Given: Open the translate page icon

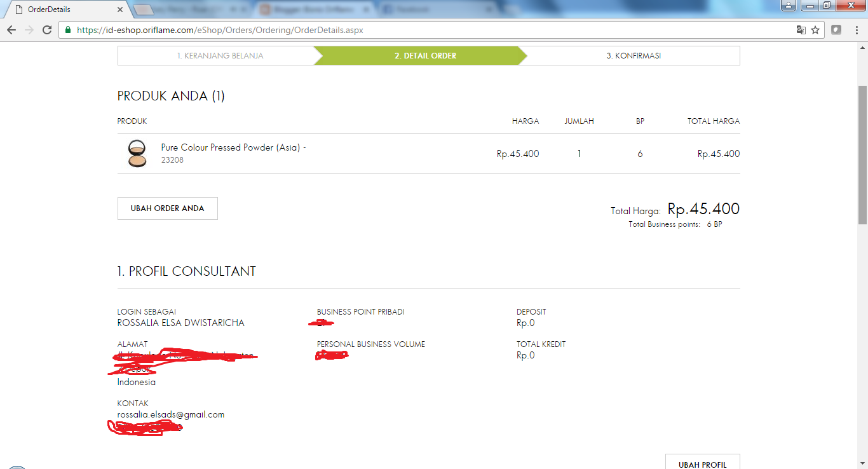Looking at the screenshot, I should [x=801, y=30].
